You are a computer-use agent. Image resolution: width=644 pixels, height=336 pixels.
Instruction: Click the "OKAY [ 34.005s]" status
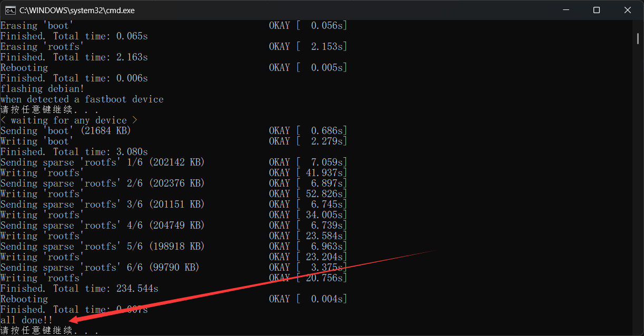(x=308, y=215)
